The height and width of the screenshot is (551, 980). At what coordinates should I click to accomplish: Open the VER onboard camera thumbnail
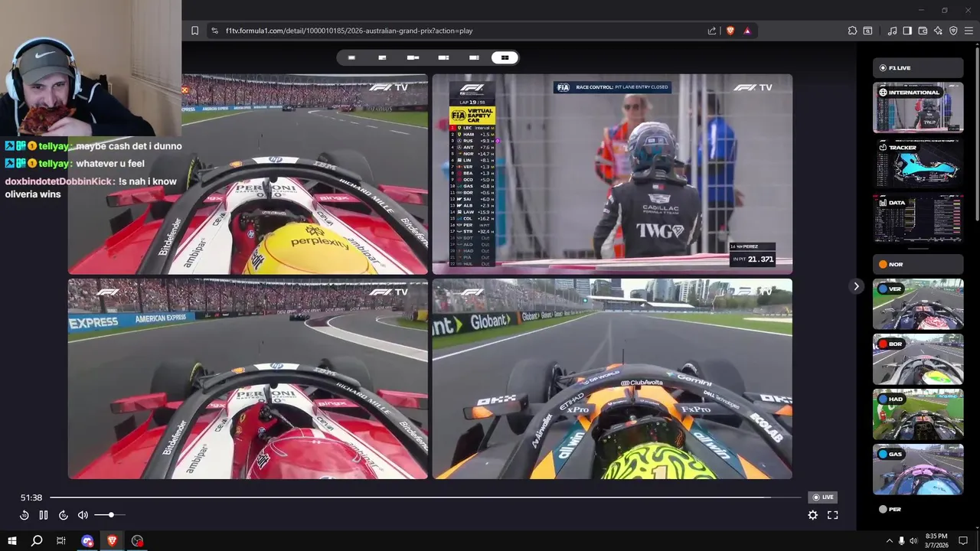point(918,304)
